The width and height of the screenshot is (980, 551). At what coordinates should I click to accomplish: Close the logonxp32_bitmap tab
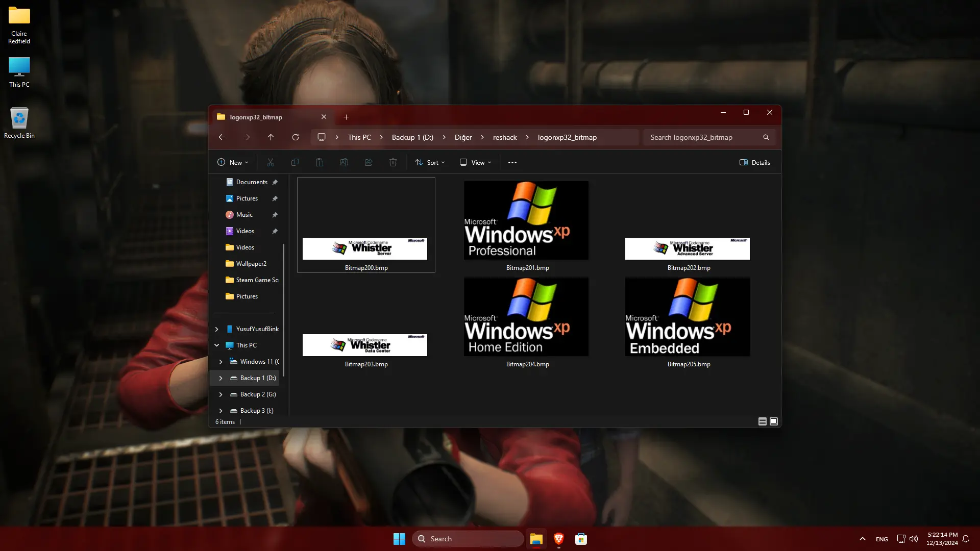(x=324, y=117)
